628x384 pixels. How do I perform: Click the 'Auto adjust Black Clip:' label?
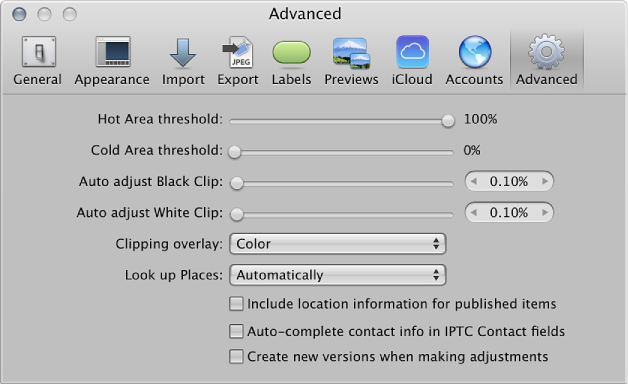[x=151, y=182]
